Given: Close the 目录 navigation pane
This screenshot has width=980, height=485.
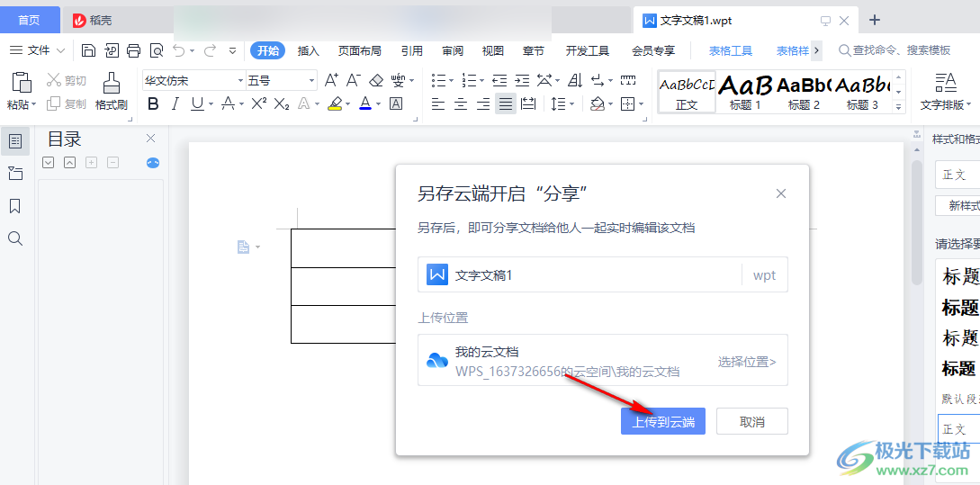Looking at the screenshot, I should [150, 139].
